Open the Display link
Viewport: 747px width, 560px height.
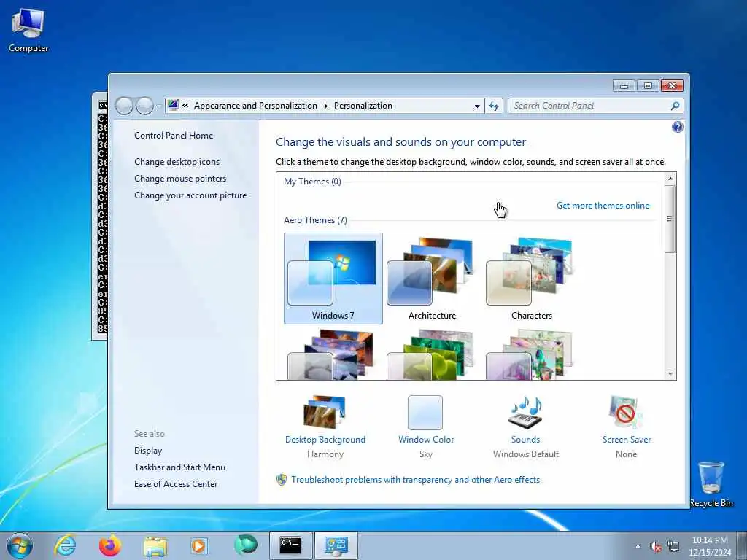[x=147, y=451]
